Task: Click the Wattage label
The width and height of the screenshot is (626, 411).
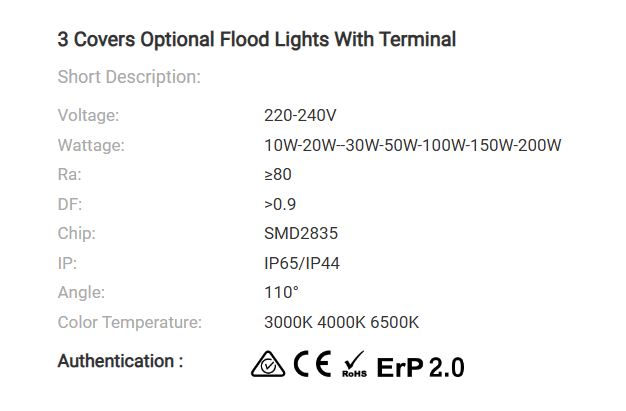Action: pos(91,145)
